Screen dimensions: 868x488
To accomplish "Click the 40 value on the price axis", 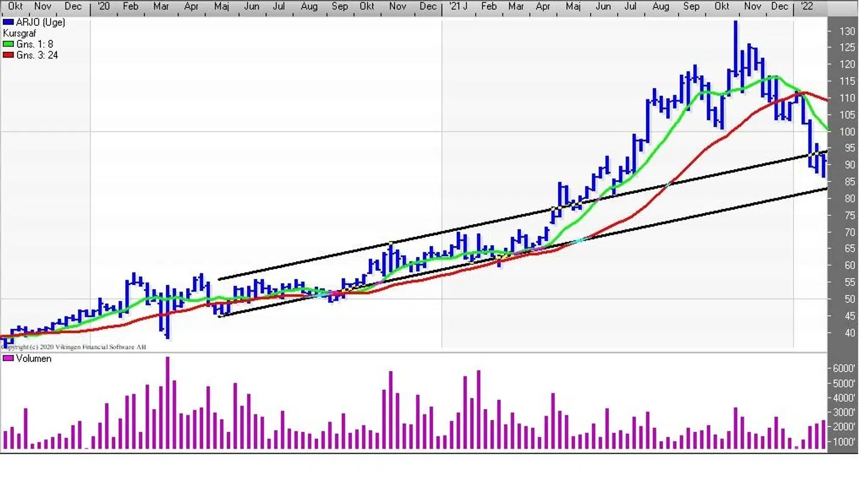I will [x=849, y=333].
